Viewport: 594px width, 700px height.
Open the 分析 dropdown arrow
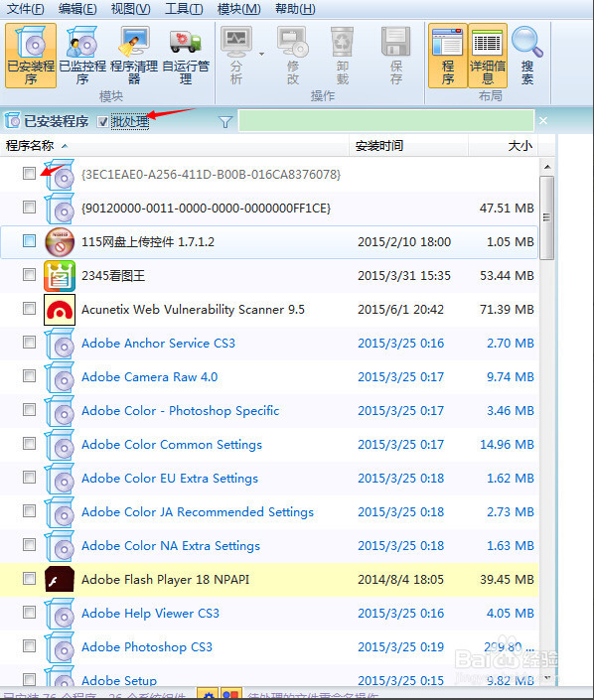261,54
